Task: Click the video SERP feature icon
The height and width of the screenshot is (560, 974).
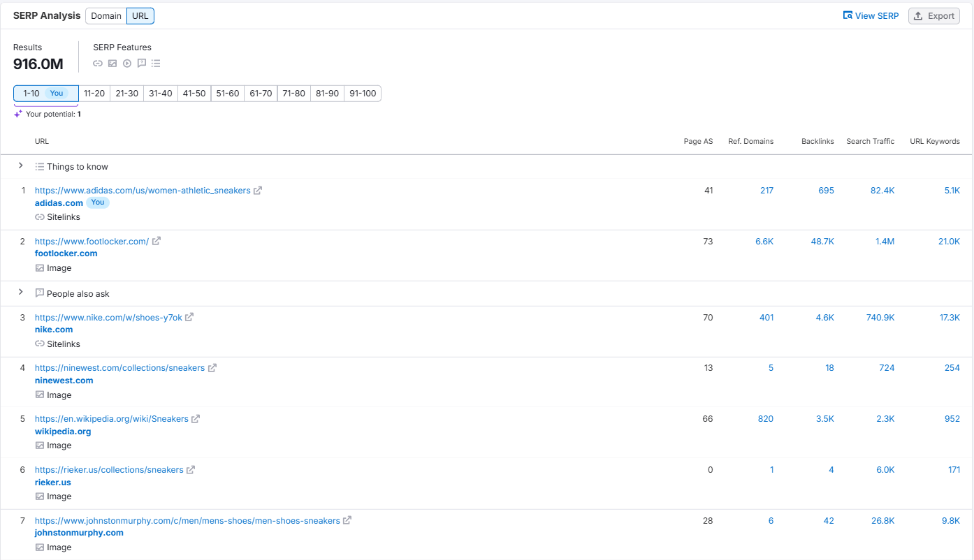Action: 127,64
